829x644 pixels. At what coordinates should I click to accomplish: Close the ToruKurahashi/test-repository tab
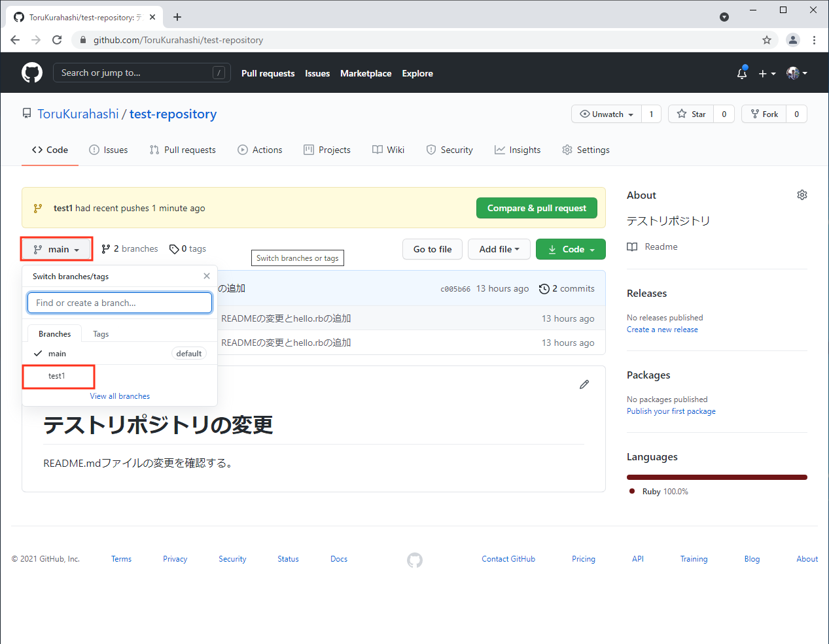[152, 18]
